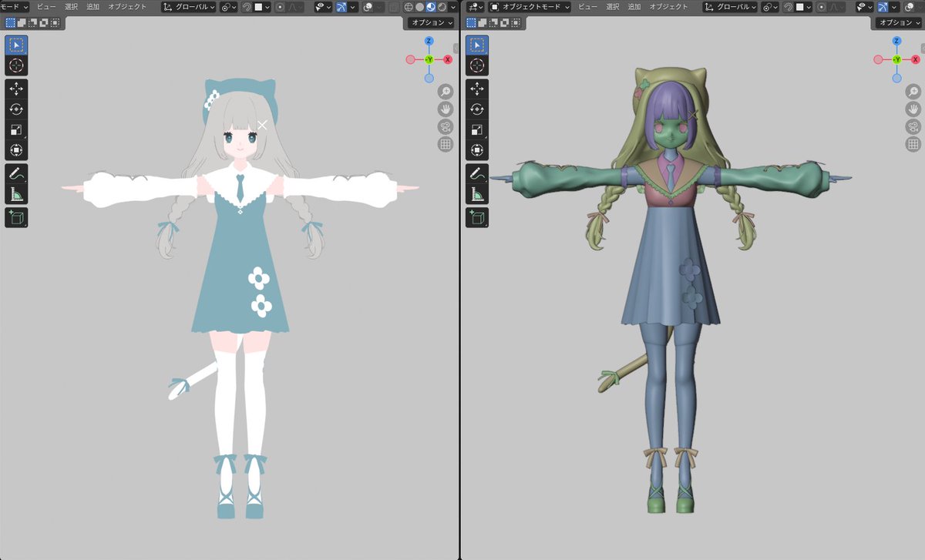This screenshot has height=560, width=925.
Task: Choose the Scale tool in right viewport
Action: click(477, 129)
